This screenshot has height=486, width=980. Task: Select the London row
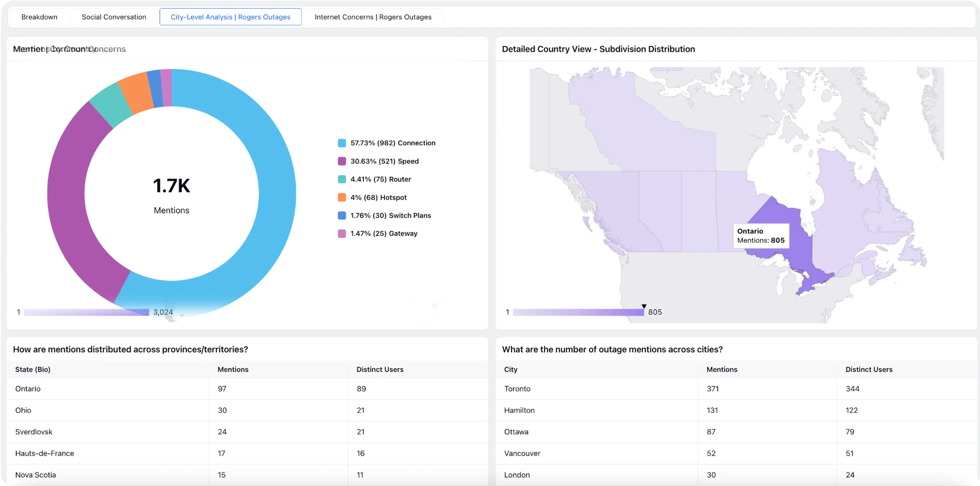tap(736, 475)
